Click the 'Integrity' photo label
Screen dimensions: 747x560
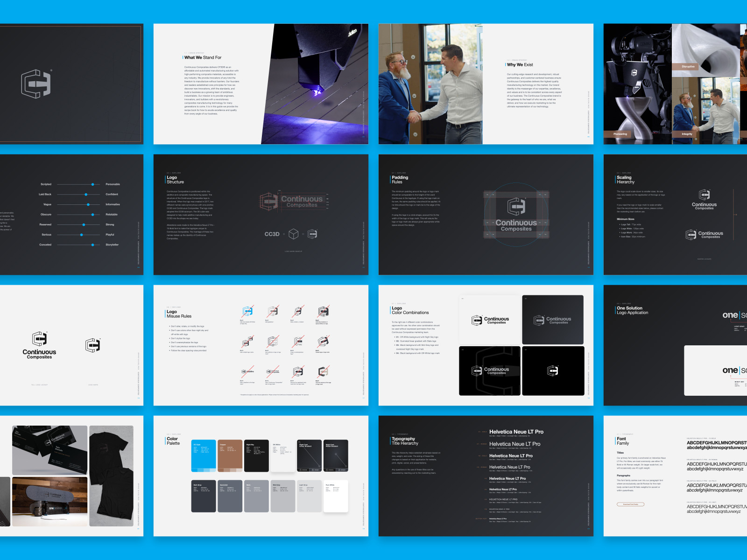tap(687, 134)
